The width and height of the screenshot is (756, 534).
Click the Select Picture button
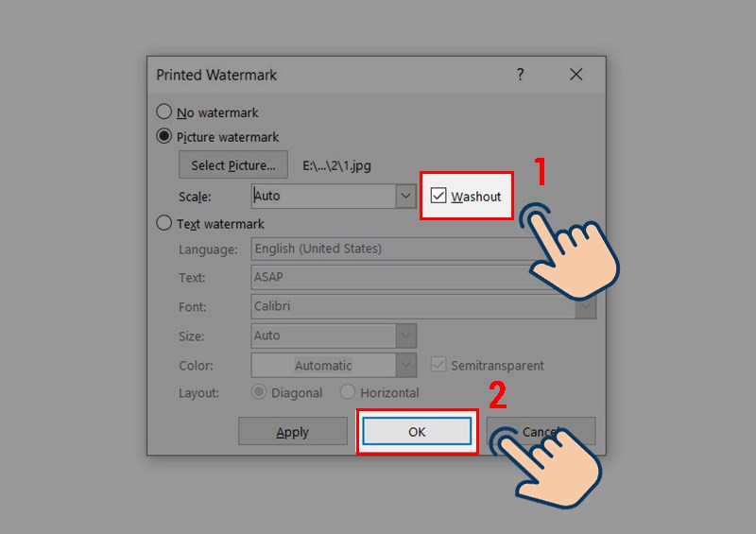pos(233,165)
